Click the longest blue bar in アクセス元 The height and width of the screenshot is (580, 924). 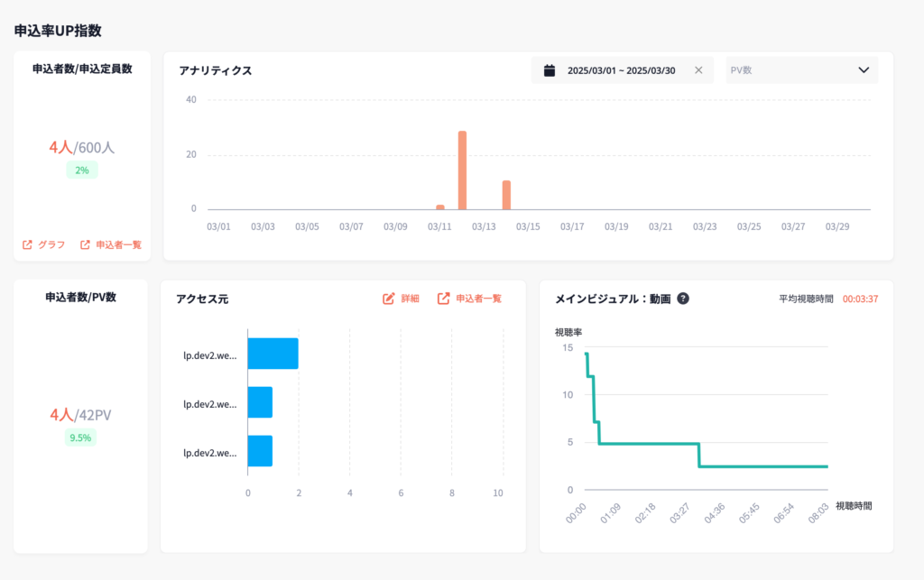(x=273, y=354)
